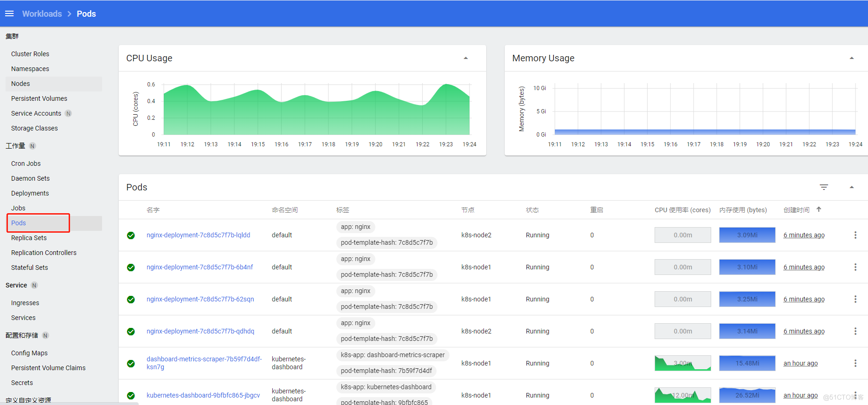Click status icon of dashboard-metrics-scraper pod

131,364
